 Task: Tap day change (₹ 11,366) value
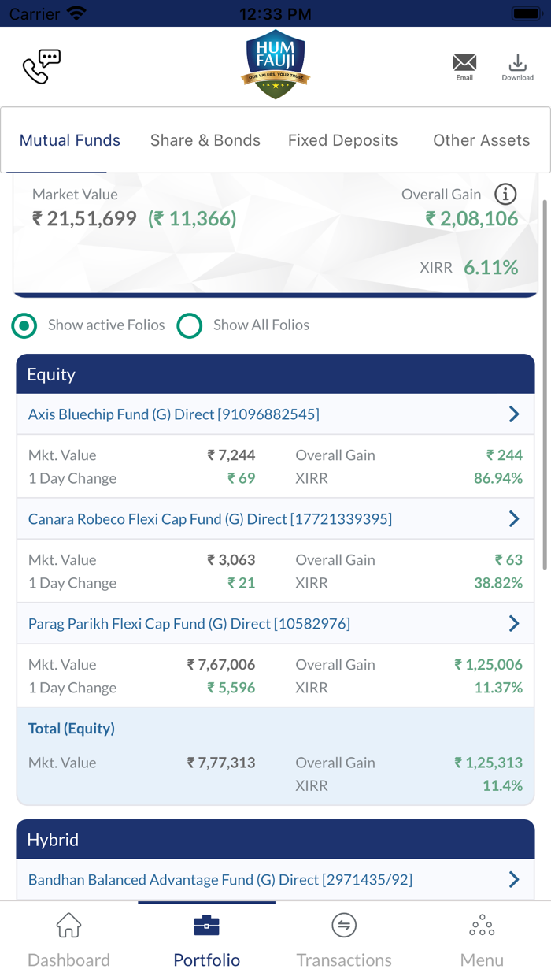192,218
